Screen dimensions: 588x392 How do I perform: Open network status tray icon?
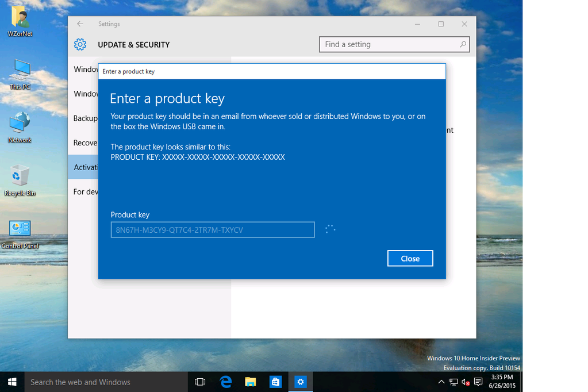click(x=454, y=382)
